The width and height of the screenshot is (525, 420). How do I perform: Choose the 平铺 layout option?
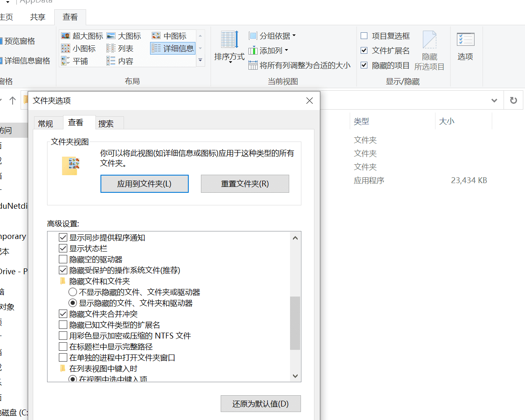(66, 61)
